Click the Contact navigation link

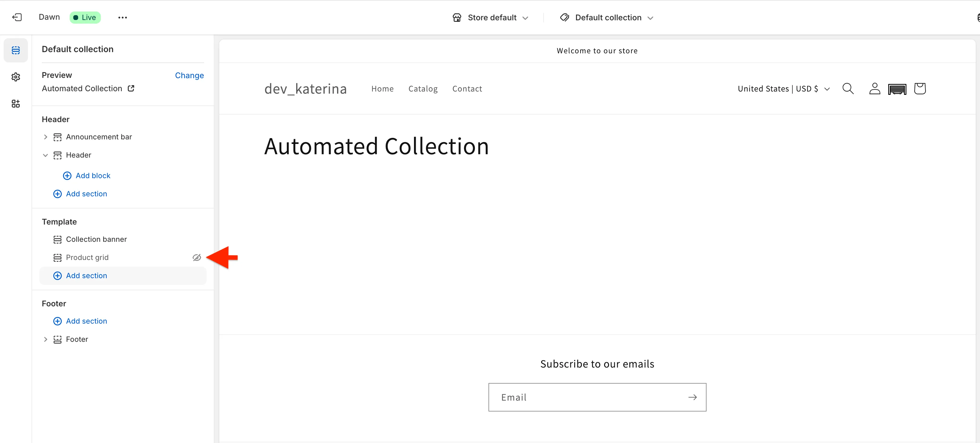[x=467, y=89]
